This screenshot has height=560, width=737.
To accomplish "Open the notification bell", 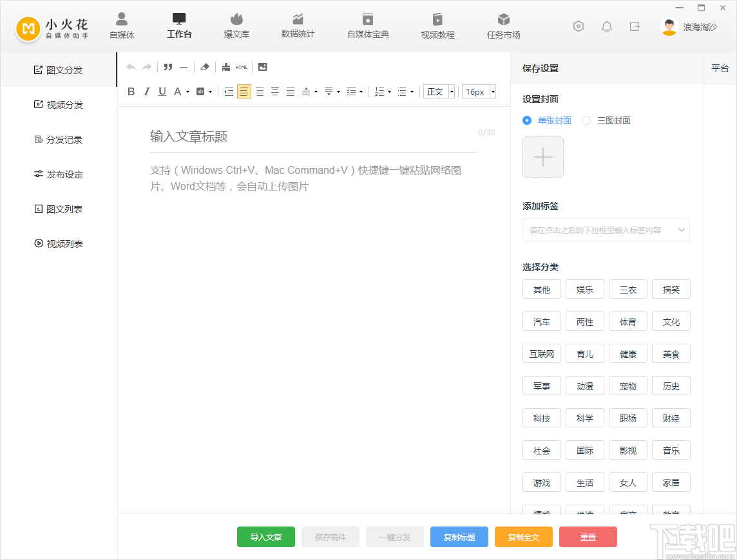I will click(606, 26).
